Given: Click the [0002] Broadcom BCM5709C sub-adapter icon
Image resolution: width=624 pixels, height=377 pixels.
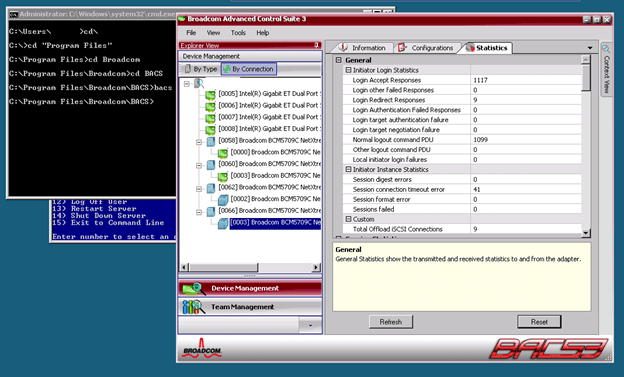Looking at the screenshot, I should point(223,199).
